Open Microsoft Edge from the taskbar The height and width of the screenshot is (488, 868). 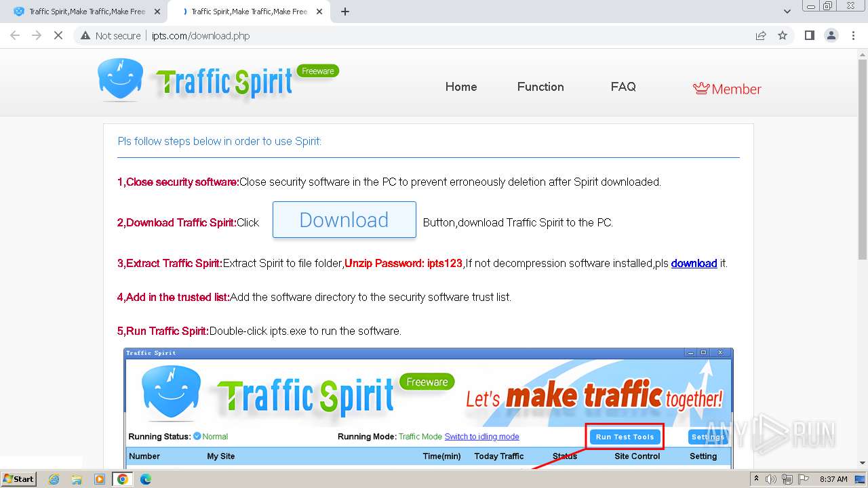point(146,479)
